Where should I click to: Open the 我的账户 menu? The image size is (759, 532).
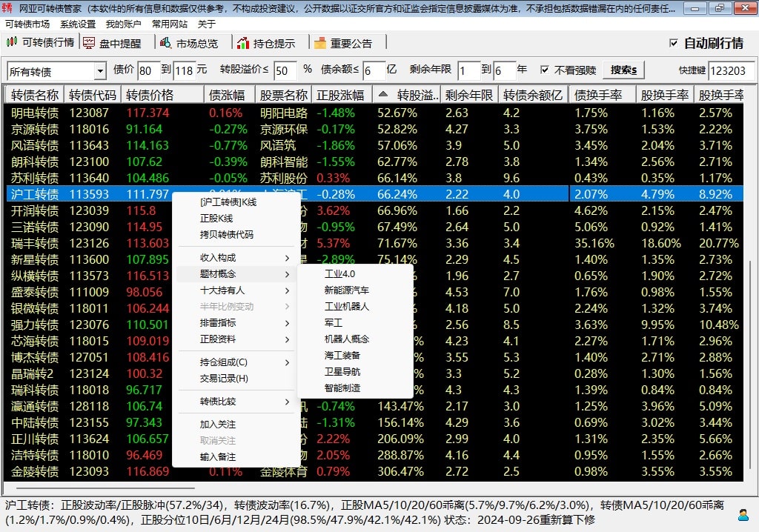click(x=124, y=24)
